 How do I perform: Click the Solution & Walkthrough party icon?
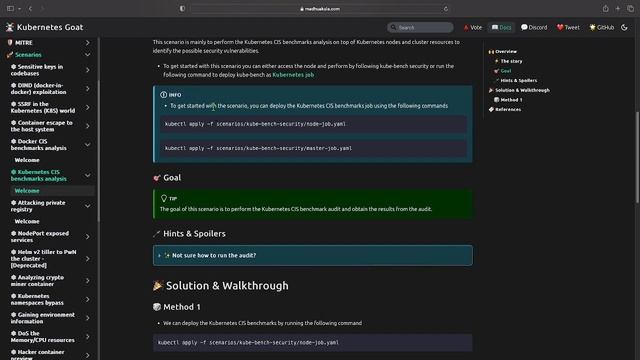point(158,286)
